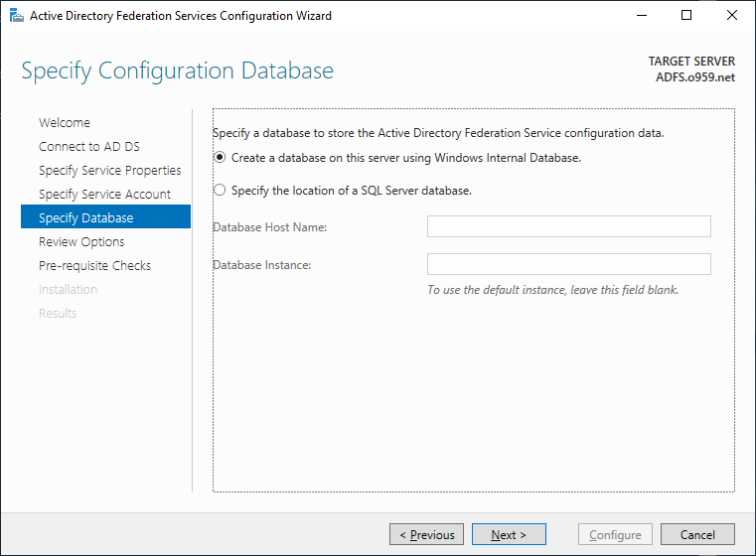The height and width of the screenshot is (556, 756).
Task: Click the AD FS wizard title bar icon
Action: coord(17,16)
